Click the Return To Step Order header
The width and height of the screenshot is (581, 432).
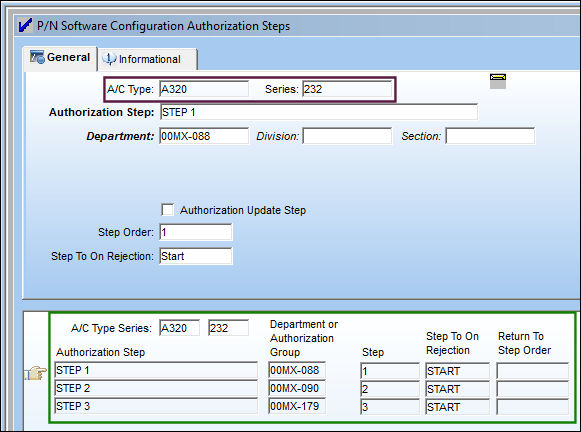click(x=524, y=343)
